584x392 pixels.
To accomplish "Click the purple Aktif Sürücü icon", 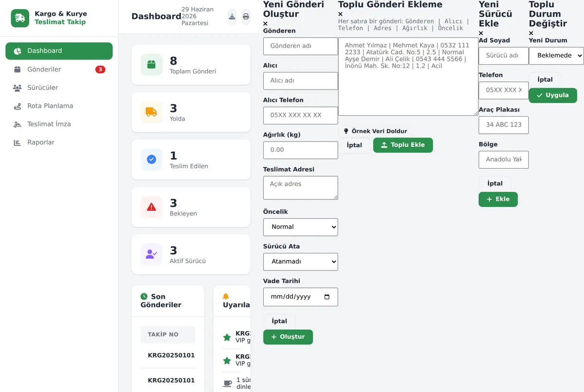I will [x=151, y=254].
